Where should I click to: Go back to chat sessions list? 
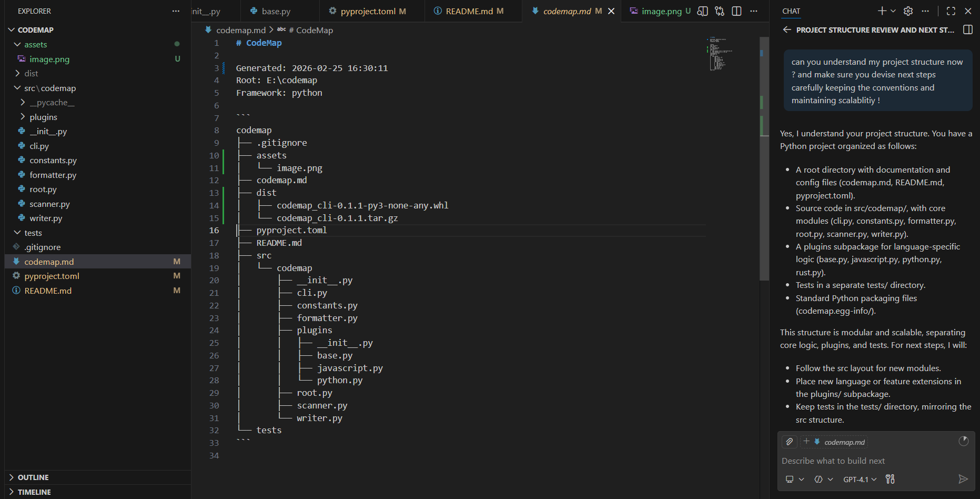click(786, 30)
